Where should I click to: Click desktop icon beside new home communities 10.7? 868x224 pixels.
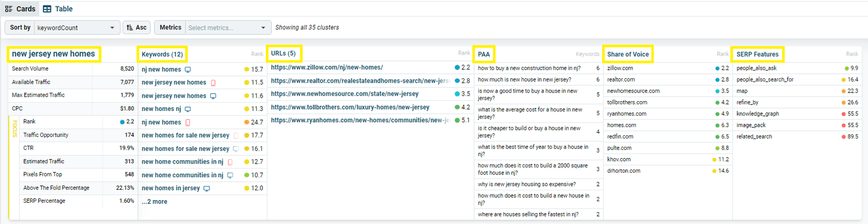pos(230,176)
